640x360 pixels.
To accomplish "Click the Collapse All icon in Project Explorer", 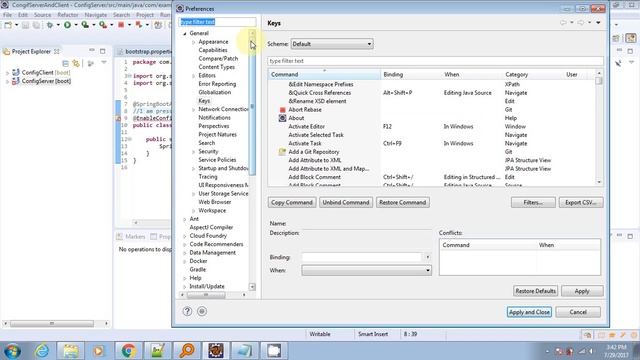I will click(x=65, y=63).
